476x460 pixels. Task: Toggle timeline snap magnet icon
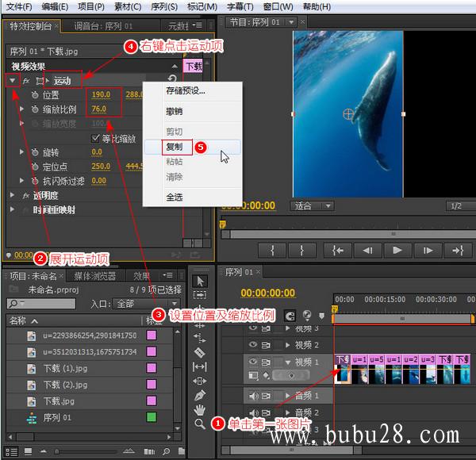pos(290,316)
